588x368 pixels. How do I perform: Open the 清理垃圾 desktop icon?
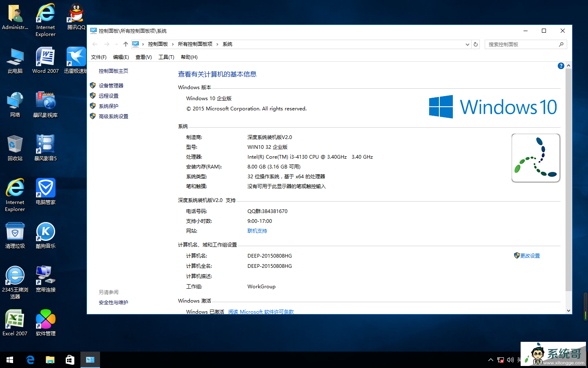tap(15, 236)
